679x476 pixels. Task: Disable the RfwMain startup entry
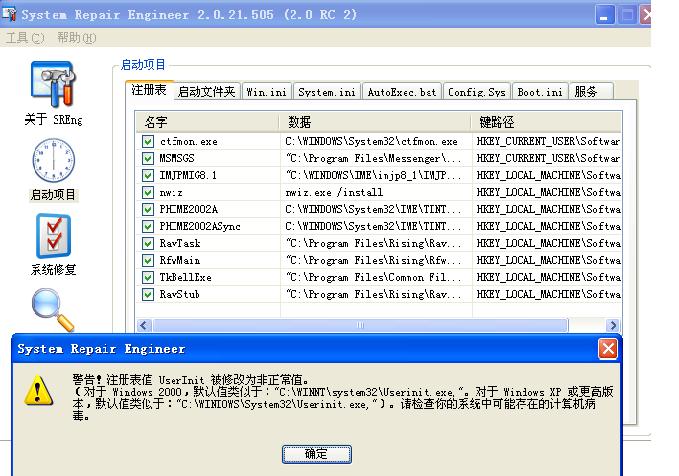[x=148, y=260]
